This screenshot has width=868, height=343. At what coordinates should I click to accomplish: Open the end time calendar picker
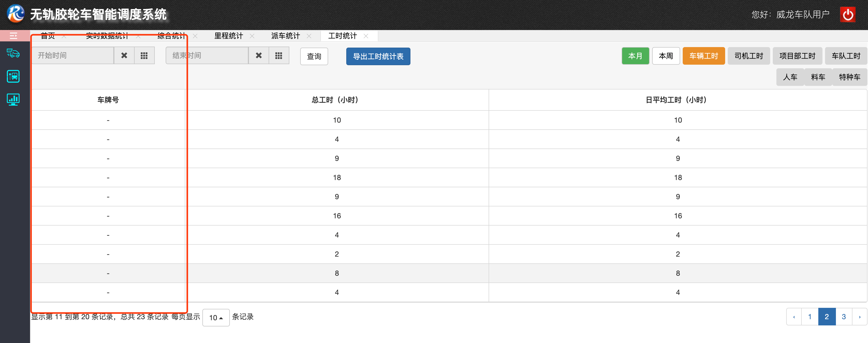pos(279,56)
